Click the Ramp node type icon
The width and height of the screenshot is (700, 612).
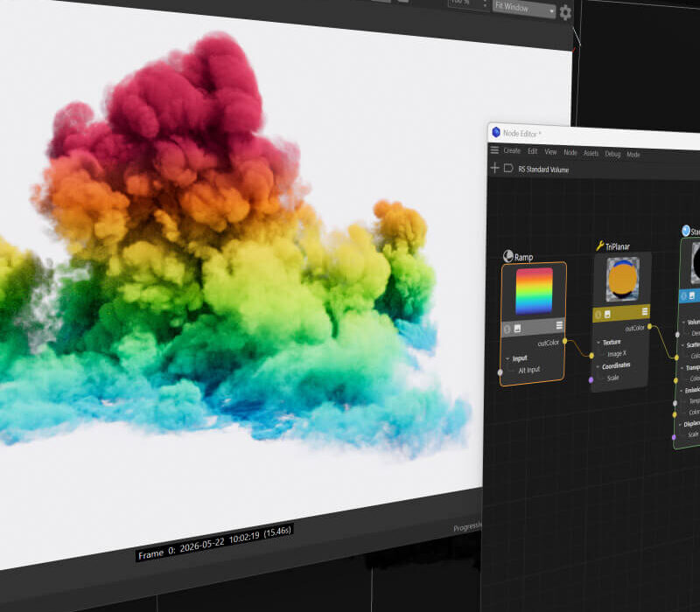(x=508, y=256)
